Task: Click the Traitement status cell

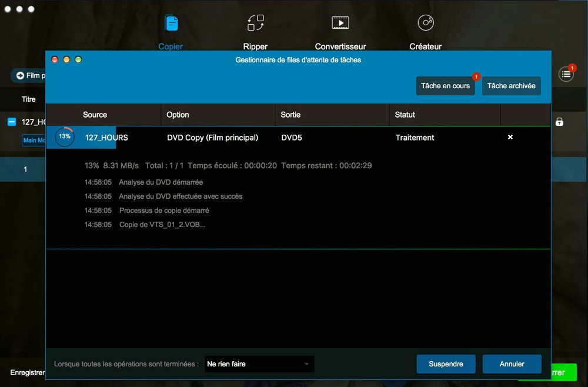Action: coord(415,138)
